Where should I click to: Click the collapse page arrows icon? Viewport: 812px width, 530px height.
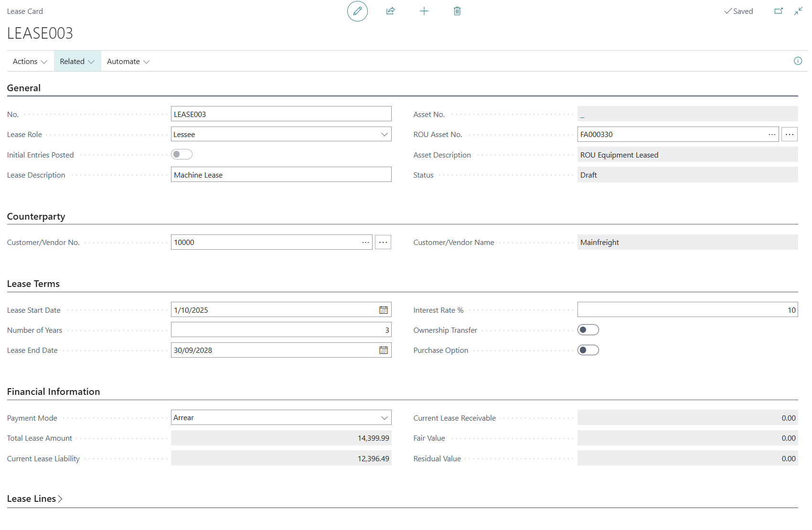798,11
